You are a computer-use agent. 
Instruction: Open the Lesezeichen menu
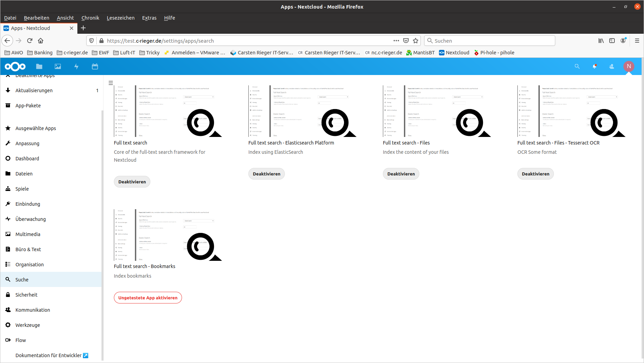(x=121, y=18)
